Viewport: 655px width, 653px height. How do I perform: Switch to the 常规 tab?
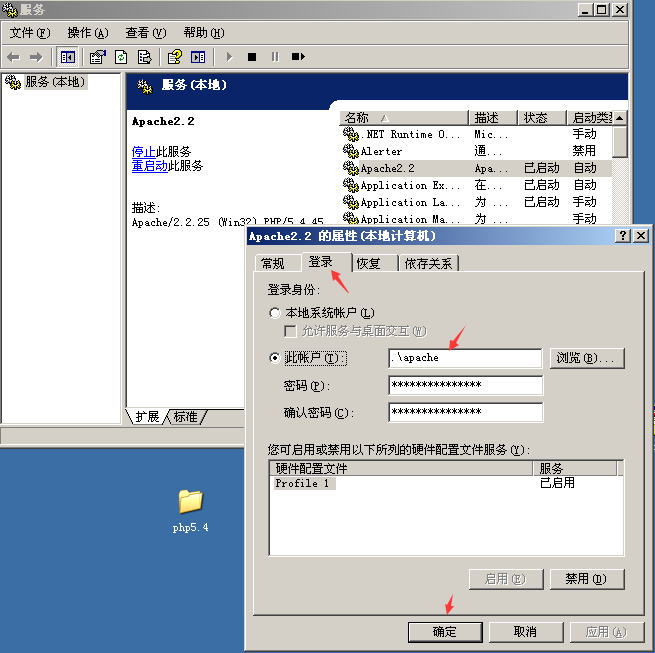(272, 263)
